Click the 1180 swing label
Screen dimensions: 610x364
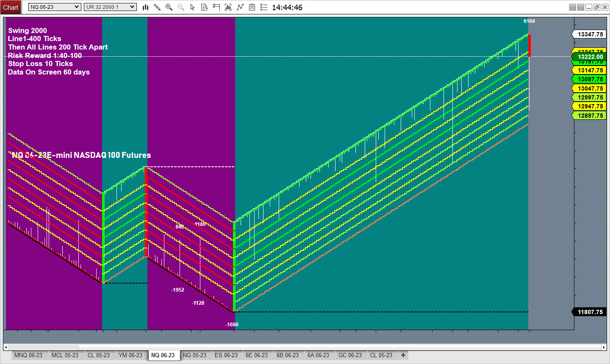[200, 224]
